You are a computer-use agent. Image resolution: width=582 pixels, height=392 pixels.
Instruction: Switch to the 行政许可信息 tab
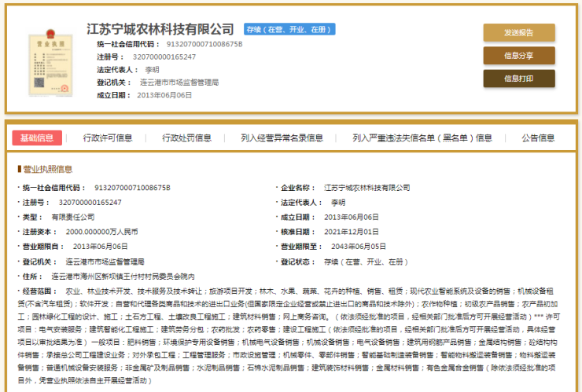[x=108, y=138]
